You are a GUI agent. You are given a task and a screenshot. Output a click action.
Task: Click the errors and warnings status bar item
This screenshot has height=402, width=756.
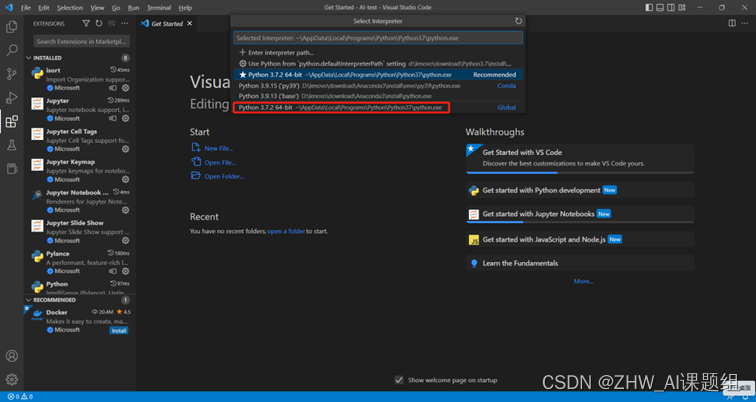click(20, 397)
